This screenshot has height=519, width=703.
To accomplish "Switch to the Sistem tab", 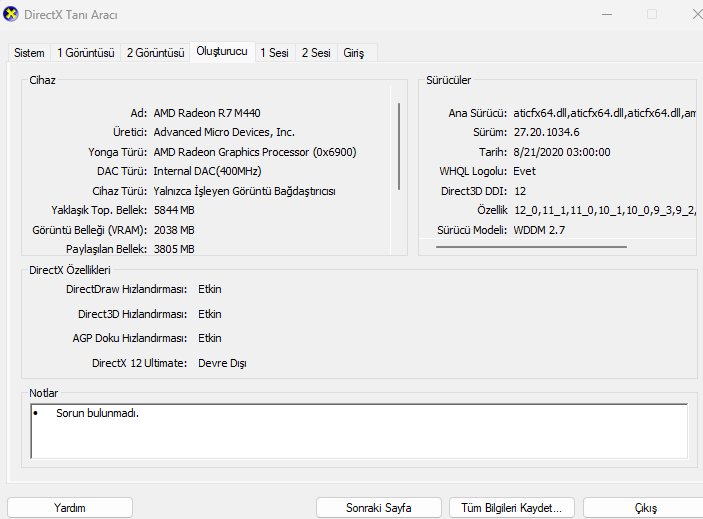I will [x=29, y=53].
